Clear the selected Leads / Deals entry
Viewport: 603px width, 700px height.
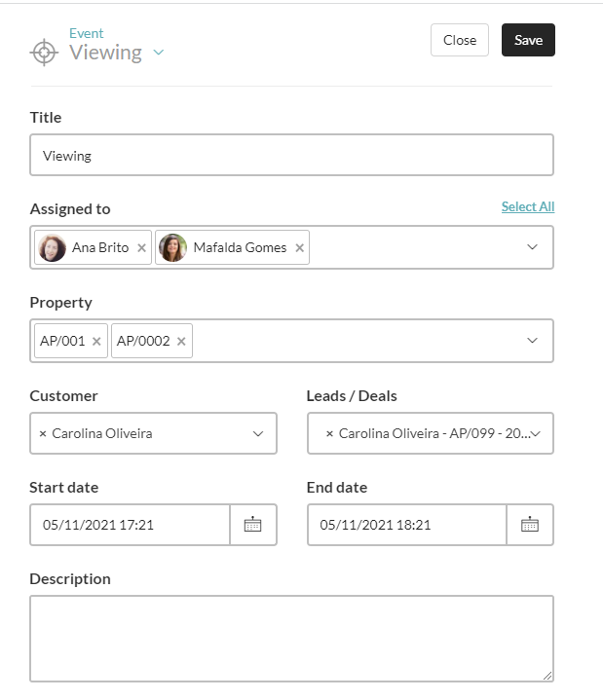point(329,433)
